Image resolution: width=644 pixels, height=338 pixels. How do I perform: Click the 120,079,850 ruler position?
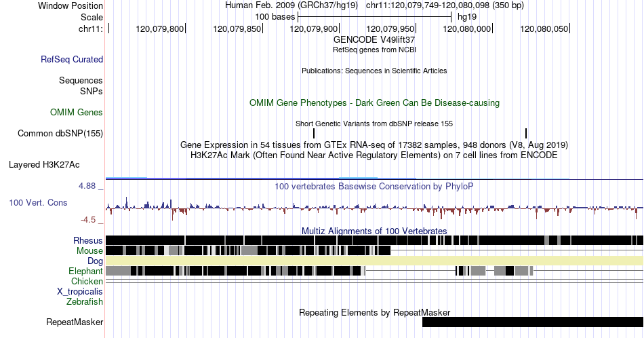237,29
